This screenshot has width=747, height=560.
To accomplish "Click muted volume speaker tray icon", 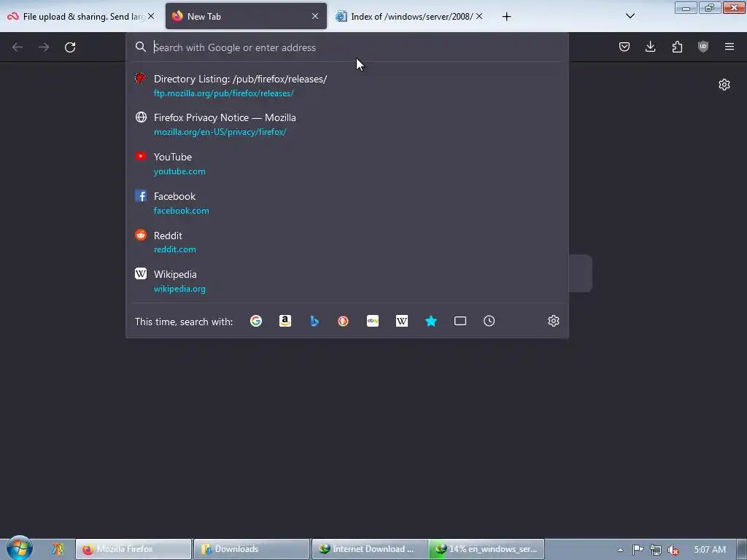I will (673, 550).
